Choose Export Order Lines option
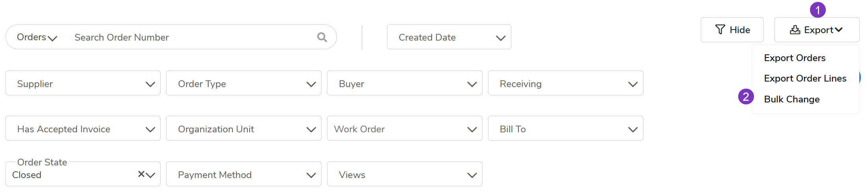Screen dimensions: 868x193 [x=805, y=78]
